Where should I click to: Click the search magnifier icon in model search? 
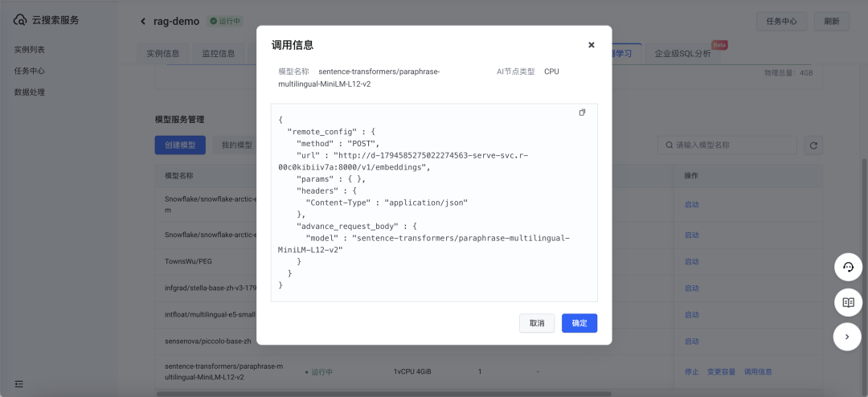point(669,145)
